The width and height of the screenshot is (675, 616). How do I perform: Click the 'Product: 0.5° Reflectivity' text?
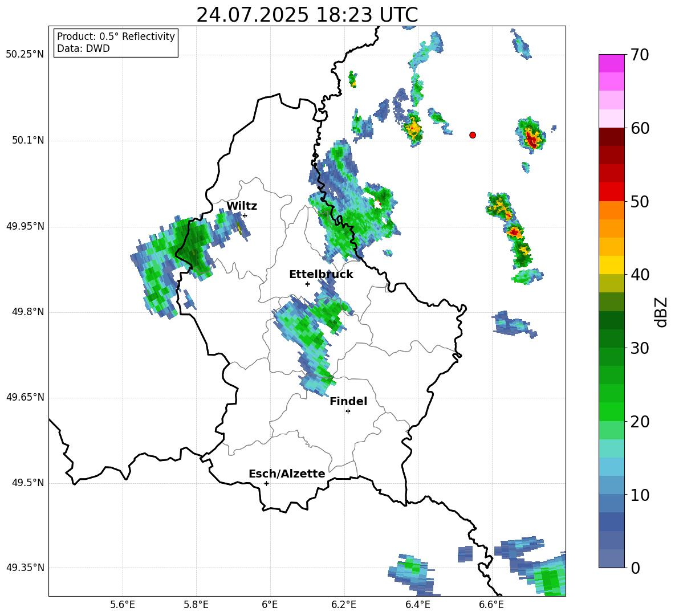116,36
